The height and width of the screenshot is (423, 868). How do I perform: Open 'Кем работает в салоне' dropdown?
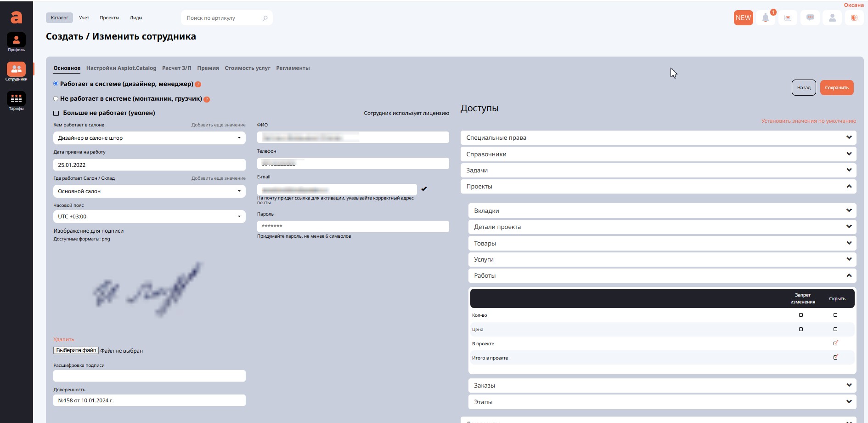149,138
